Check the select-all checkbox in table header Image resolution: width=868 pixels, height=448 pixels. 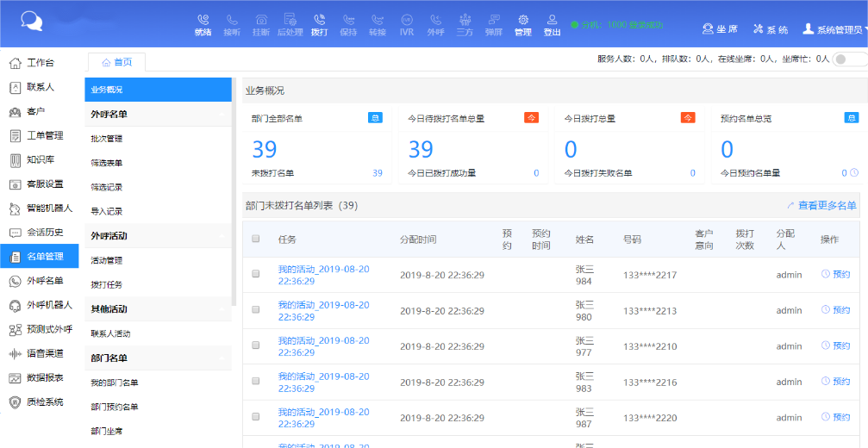point(255,239)
